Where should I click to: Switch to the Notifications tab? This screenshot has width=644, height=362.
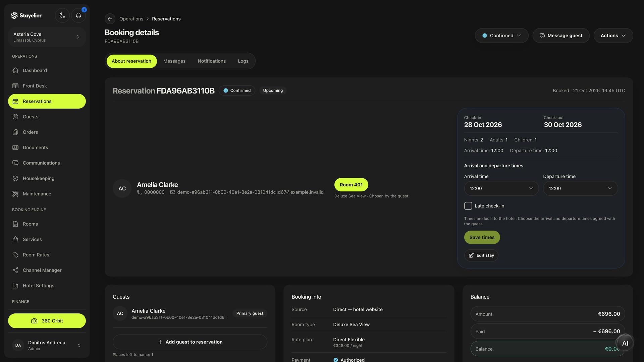click(212, 61)
